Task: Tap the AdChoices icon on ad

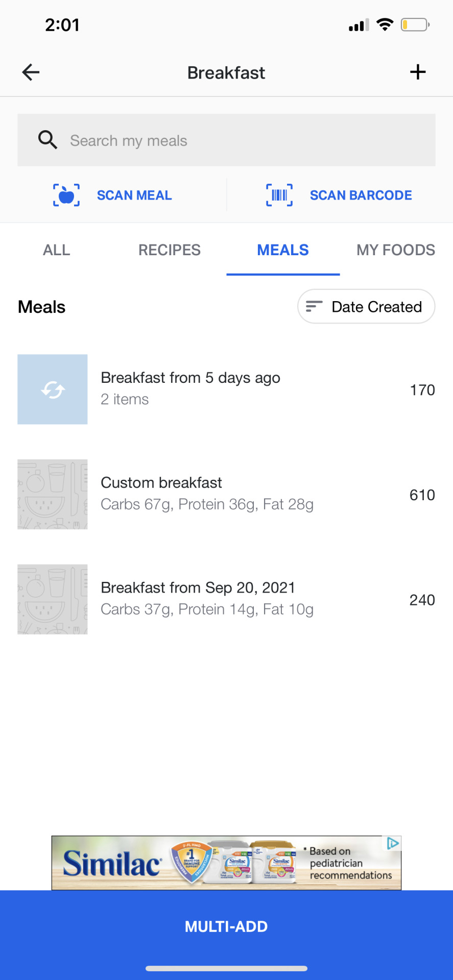Action: (393, 843)
